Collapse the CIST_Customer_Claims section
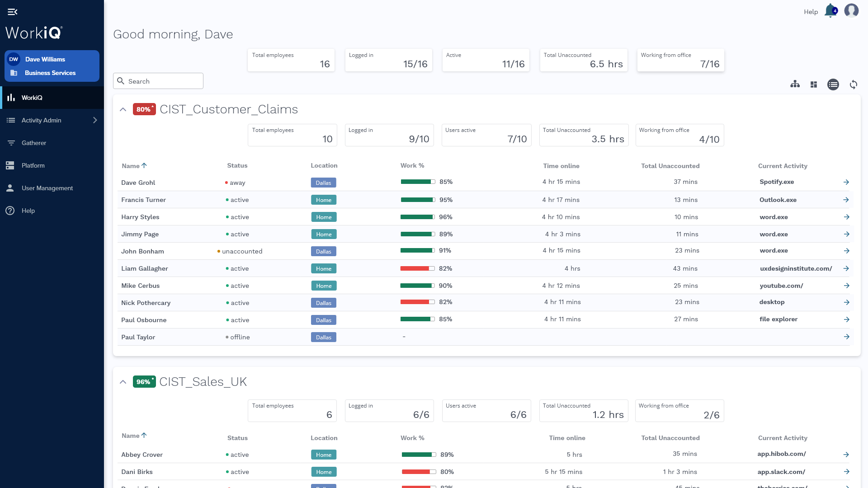Screen dimensions: 868x488 pyautogui.click(x=123, y=109)
